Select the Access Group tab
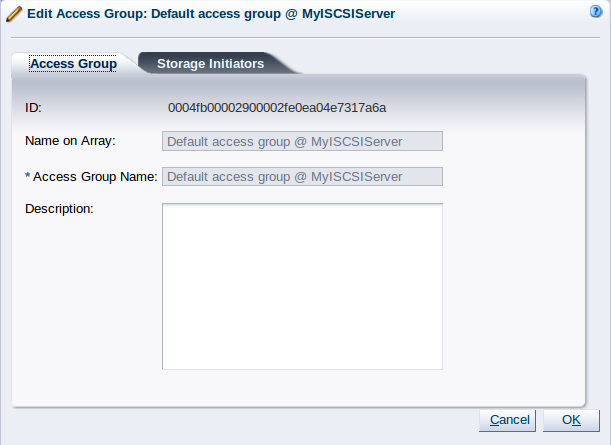611x445 pixels. point(73,64)
